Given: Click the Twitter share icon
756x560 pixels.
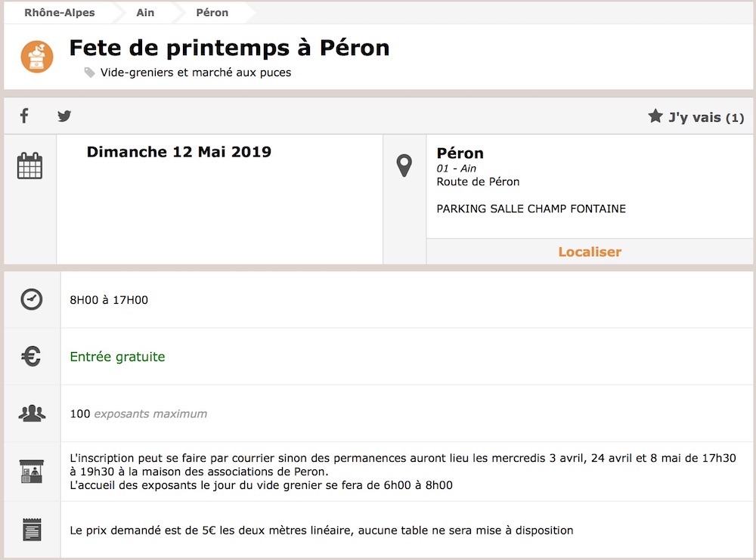Looking at the screenshot, I should [64, 116].
